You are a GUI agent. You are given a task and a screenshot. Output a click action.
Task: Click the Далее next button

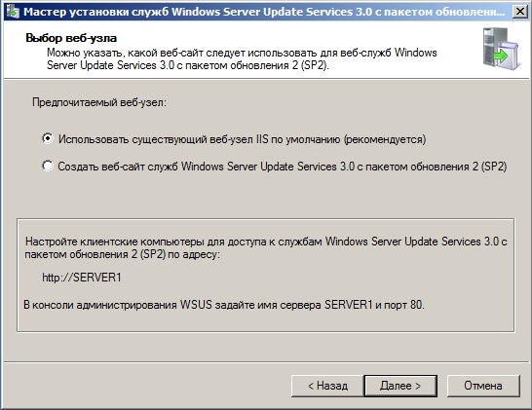(400, 386)
